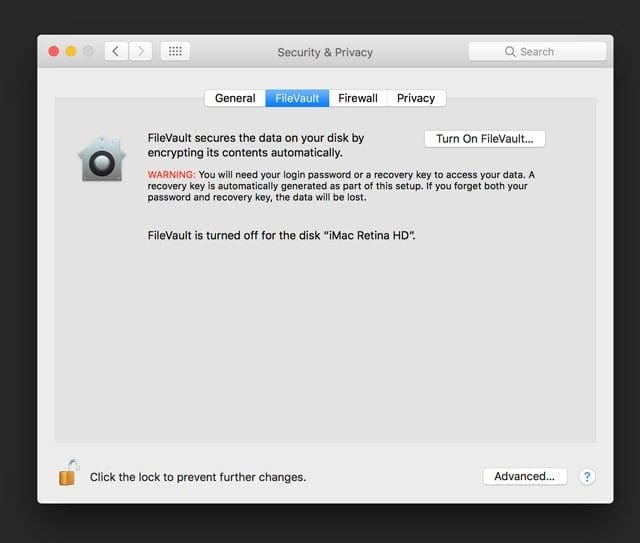
Task: Minimize the window with yellow button
Action: pyautogui.click(x=71, y=51)
